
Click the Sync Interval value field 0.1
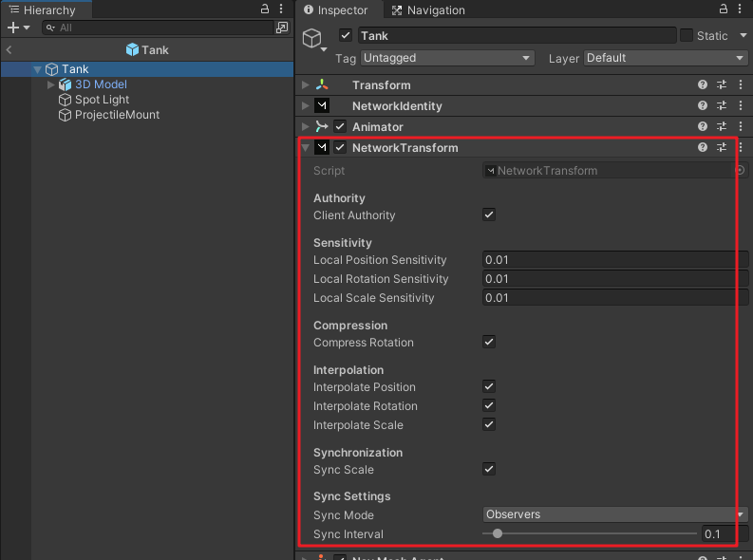[725, 533]
